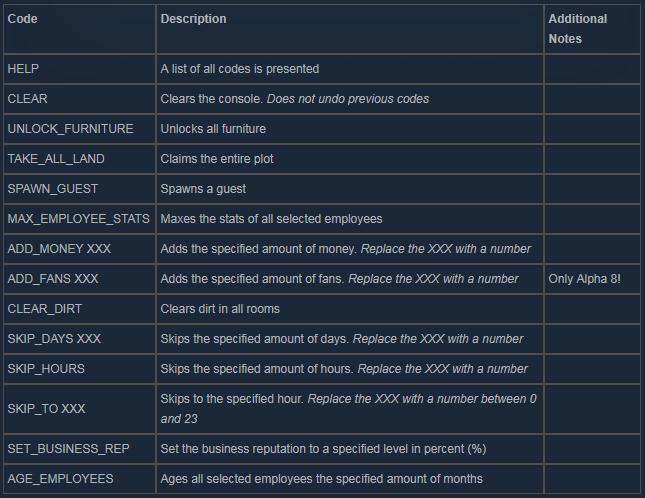Click the Additional Notes column header
The height and width of the screenshot is (498, 645).
click(x=577, y=29)
